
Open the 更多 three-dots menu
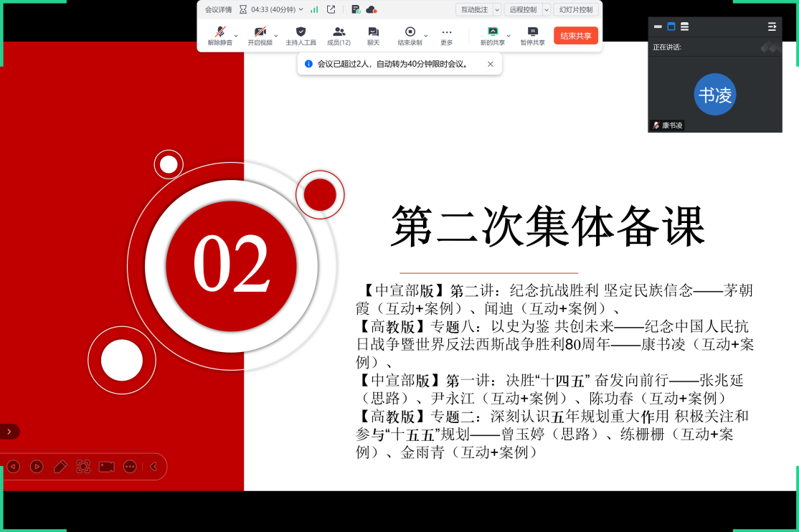coord(447,33)
